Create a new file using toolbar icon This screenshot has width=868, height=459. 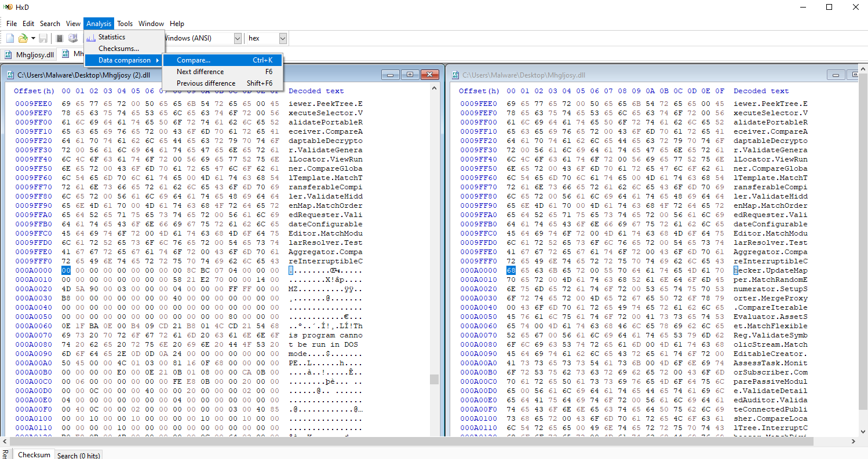10,38
